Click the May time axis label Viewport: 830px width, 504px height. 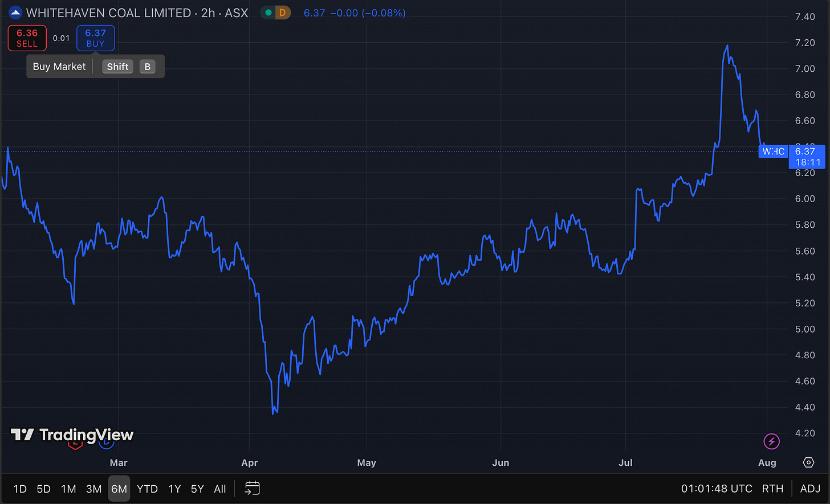pyautogui.click(x=367, y=462)
